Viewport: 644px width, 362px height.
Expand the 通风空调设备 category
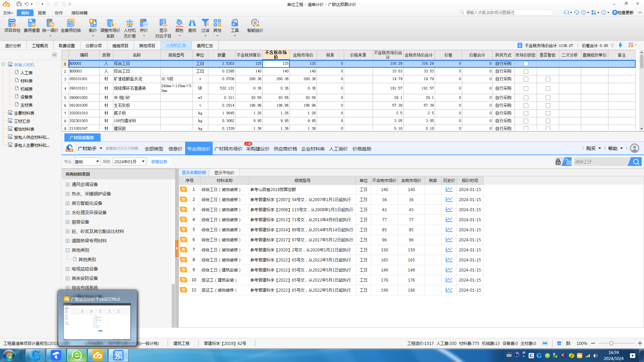click(x=67, y=184)
